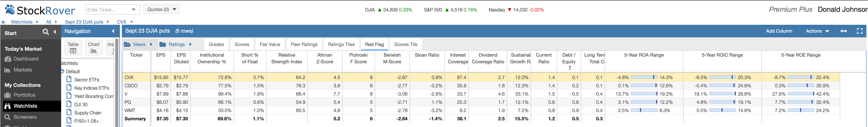Click the DJIA index quote

(389, 10)
